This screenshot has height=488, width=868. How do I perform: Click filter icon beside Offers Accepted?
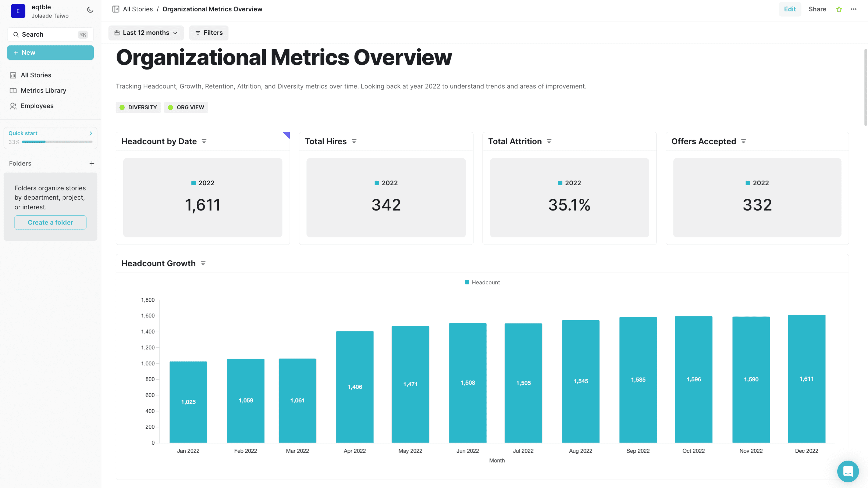(743, 141)
